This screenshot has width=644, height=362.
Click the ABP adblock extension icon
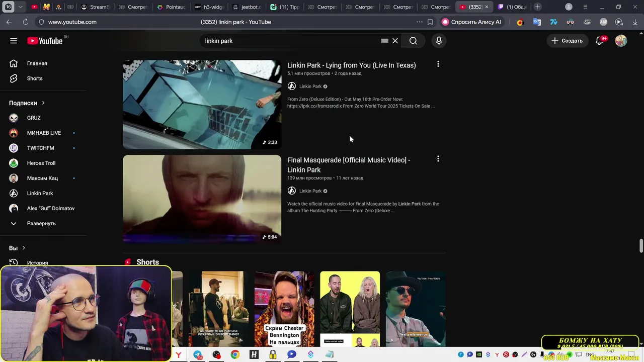pyautogui.click(x=603, y=22)
